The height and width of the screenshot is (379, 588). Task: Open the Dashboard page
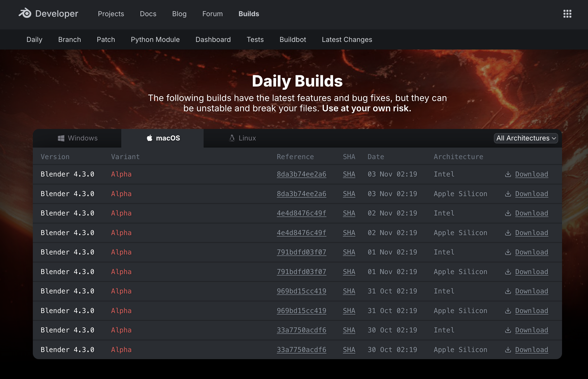coord(213,40)
